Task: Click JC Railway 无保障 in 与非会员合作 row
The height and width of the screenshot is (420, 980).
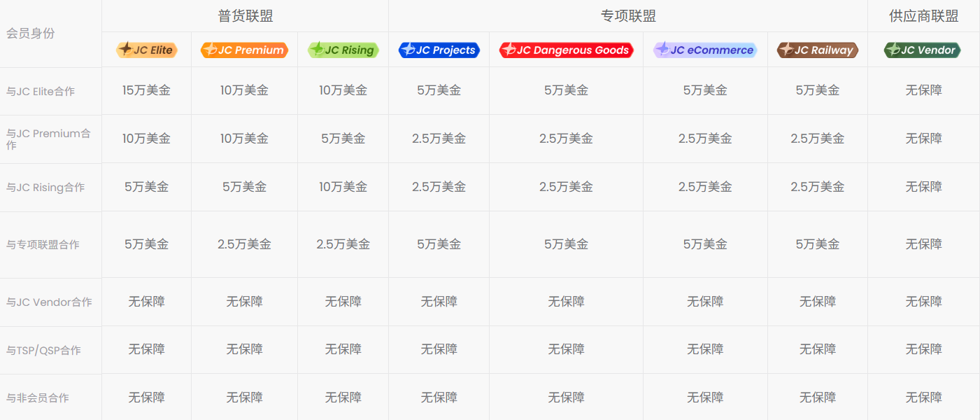Action: point(818,398)
